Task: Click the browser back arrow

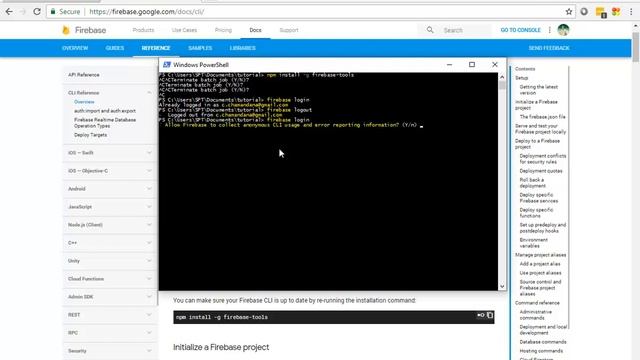Action: click(9, 12)
